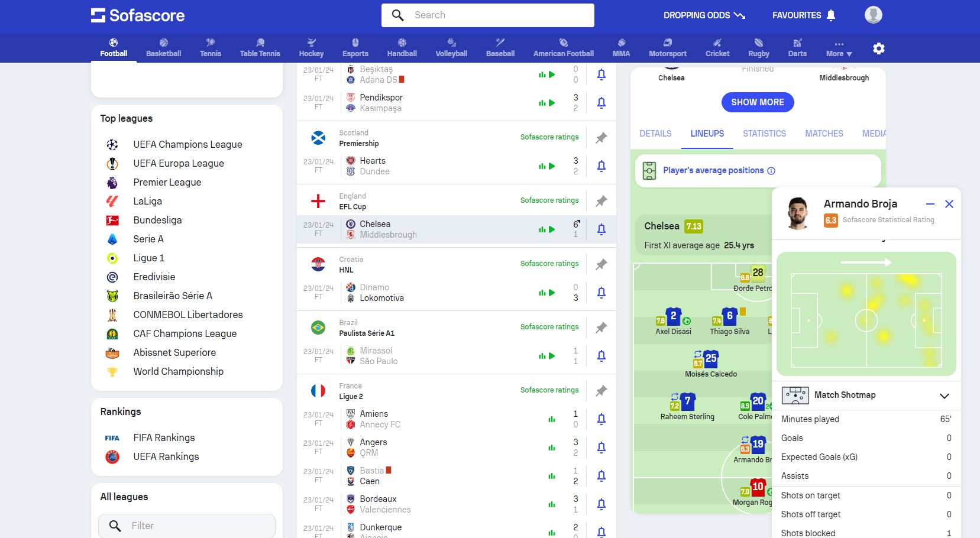Expand the Match Shotmap section
Image resolution: width=980 pixels, height=538 pixels.
[944, 396]
